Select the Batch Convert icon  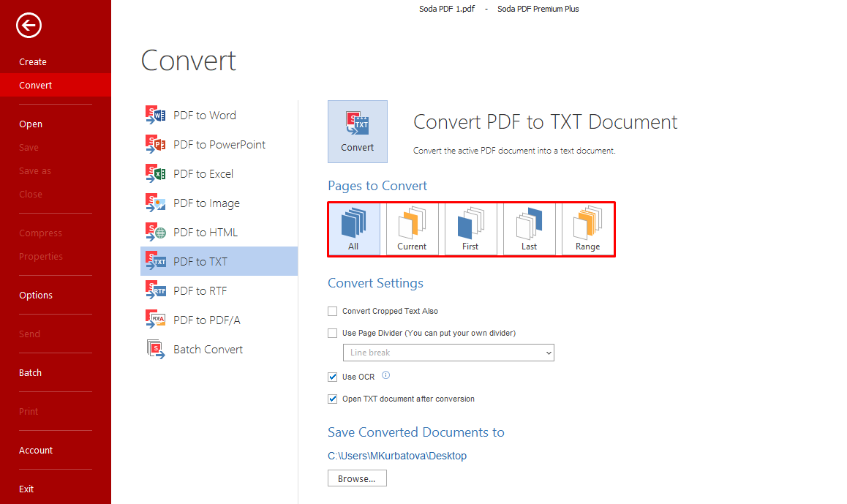click(156, 349)
